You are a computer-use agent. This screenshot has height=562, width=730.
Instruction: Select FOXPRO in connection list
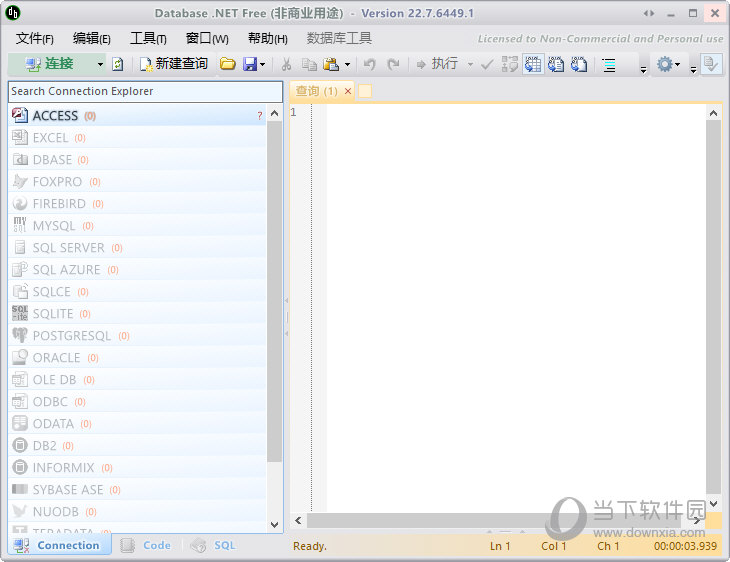pos(137,182)
